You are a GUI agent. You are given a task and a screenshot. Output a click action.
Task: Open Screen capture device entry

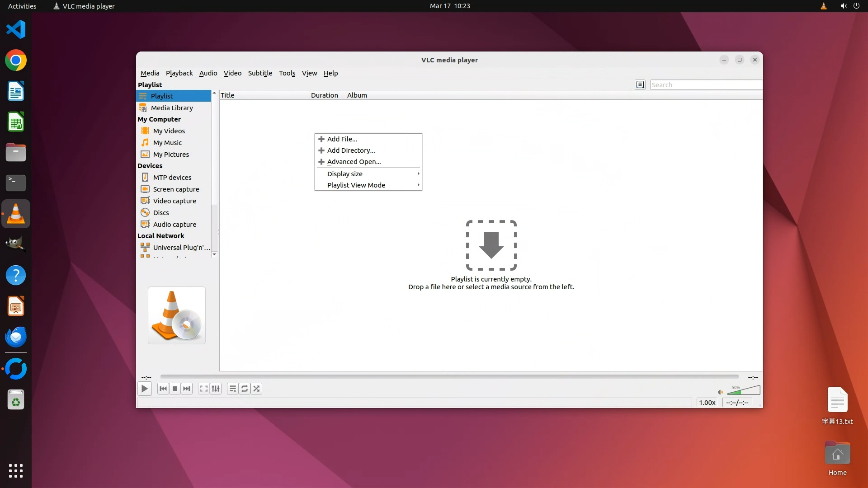pos(176,189)
